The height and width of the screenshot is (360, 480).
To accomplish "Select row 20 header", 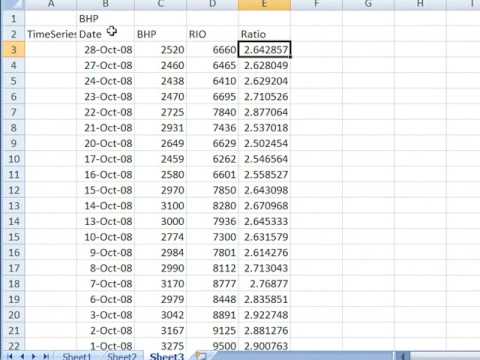I will coord(13,315).
